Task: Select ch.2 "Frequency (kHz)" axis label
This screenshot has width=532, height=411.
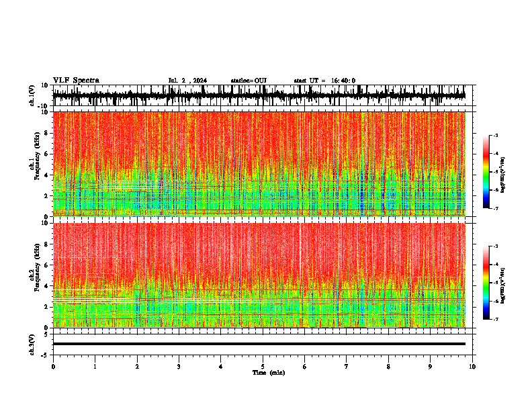Action: pos(37,267)
